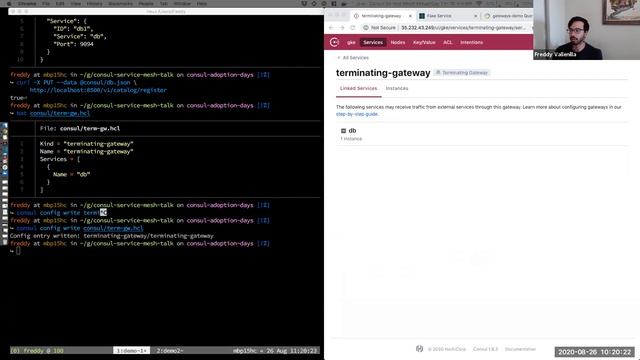Click the Freddy Valencia webcam thumbnail
This screenshot has height=360, width=640.
(x=586, y=30)
